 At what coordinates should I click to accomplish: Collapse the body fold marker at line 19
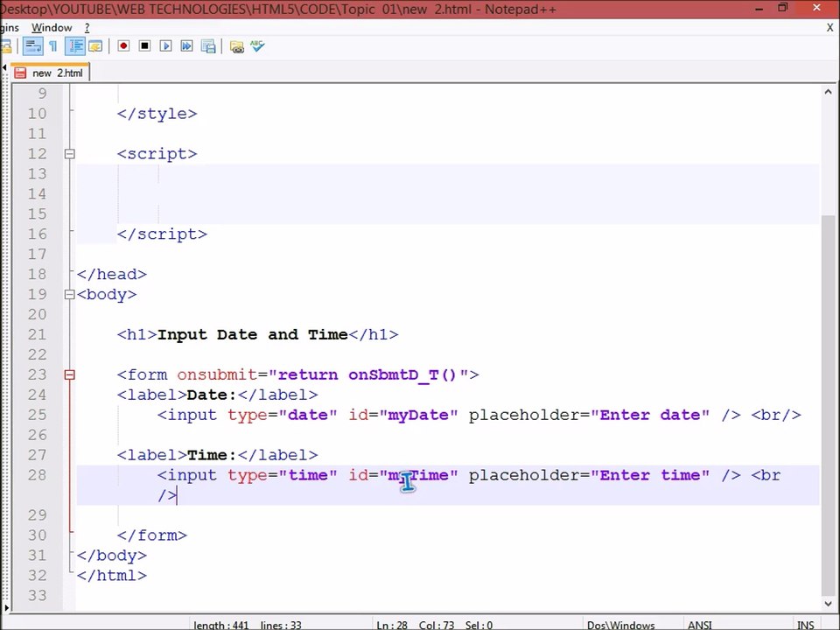[x=70, y=295]
